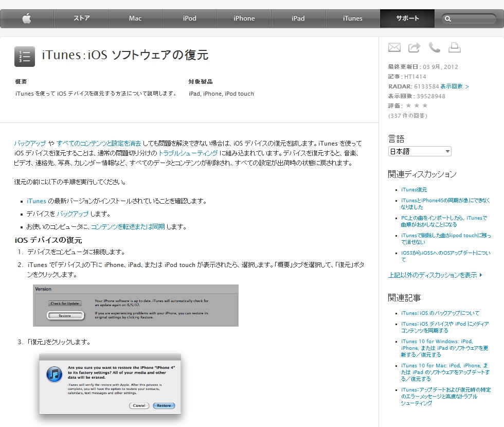Click the highlighted Restore button in Version panel
Viewport: 504px width, 427px height.
[65, 316]
